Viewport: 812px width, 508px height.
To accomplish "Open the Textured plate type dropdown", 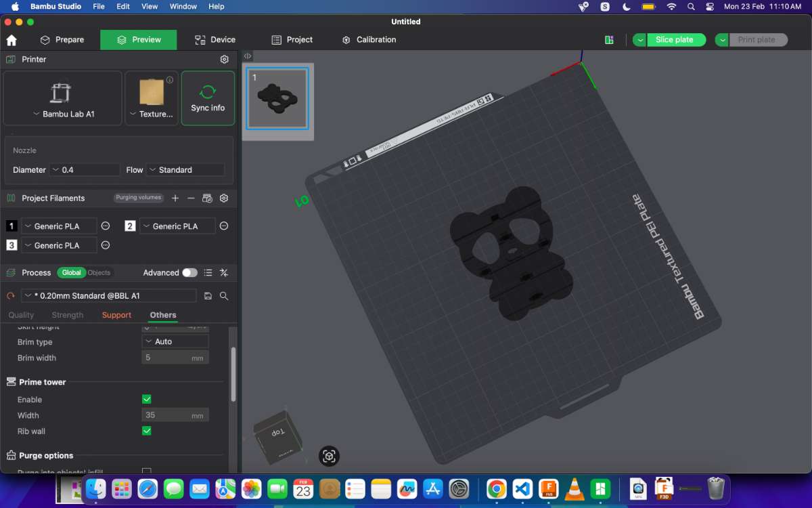I will pyautogui.click(x=152, y=98).
